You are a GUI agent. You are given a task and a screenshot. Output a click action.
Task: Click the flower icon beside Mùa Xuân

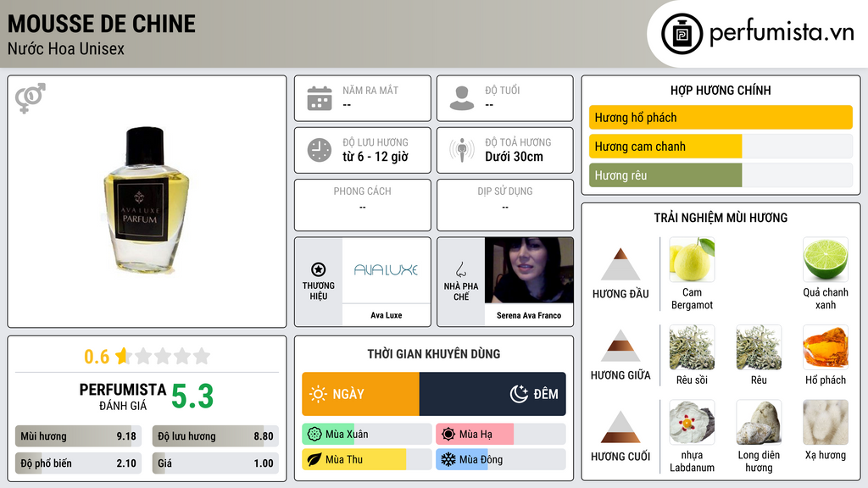[314, 435]
